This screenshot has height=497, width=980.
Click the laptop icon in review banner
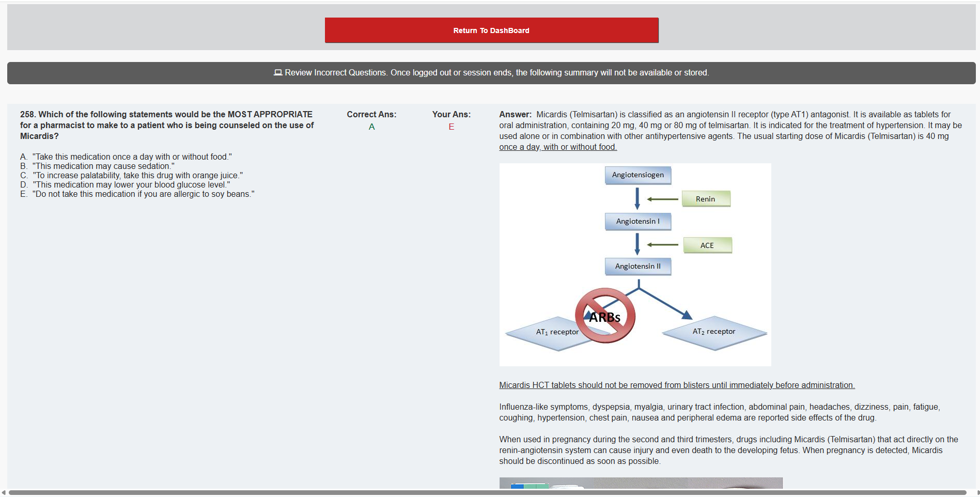[278, 73]
